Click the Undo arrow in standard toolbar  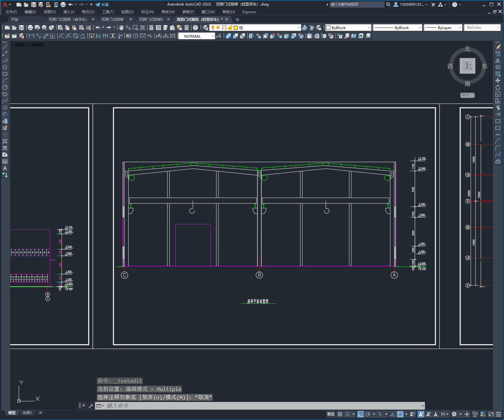[98, 28]
